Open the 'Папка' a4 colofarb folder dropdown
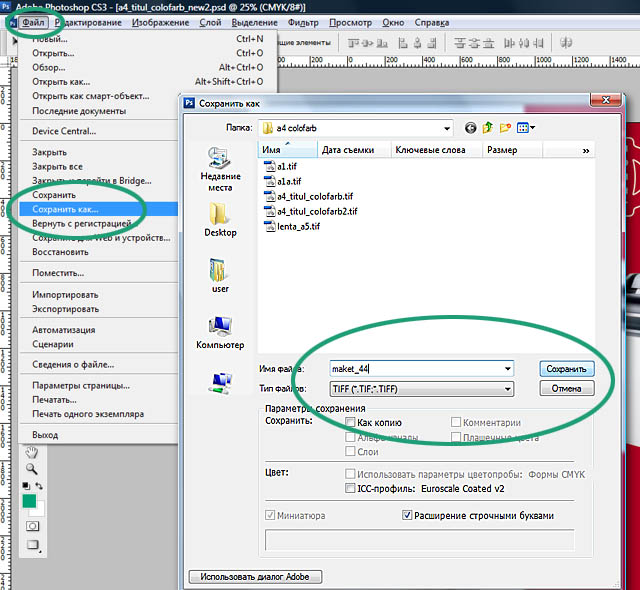 [446, 128]
